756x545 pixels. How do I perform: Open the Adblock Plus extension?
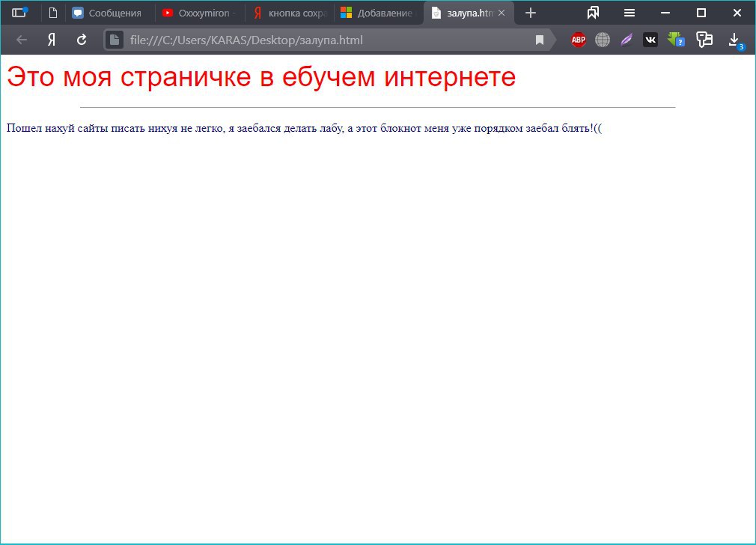point(579,40)
